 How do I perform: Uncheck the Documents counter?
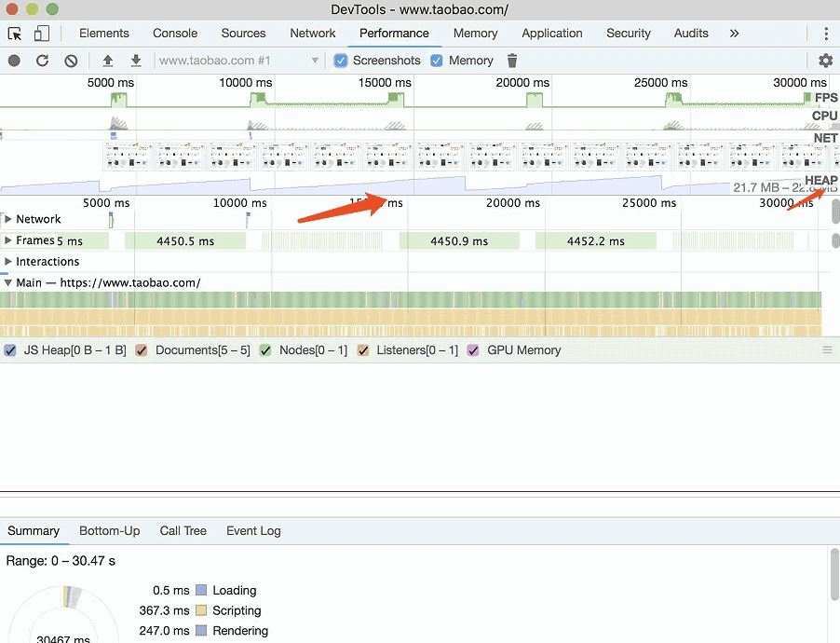coord(142,350)
